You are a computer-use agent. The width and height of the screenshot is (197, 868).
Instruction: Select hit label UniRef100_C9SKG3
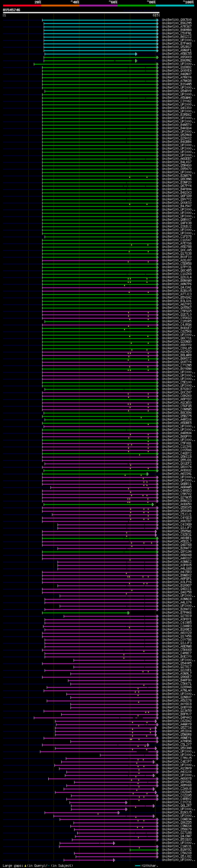pyautogui.click(x=177, y=318)
